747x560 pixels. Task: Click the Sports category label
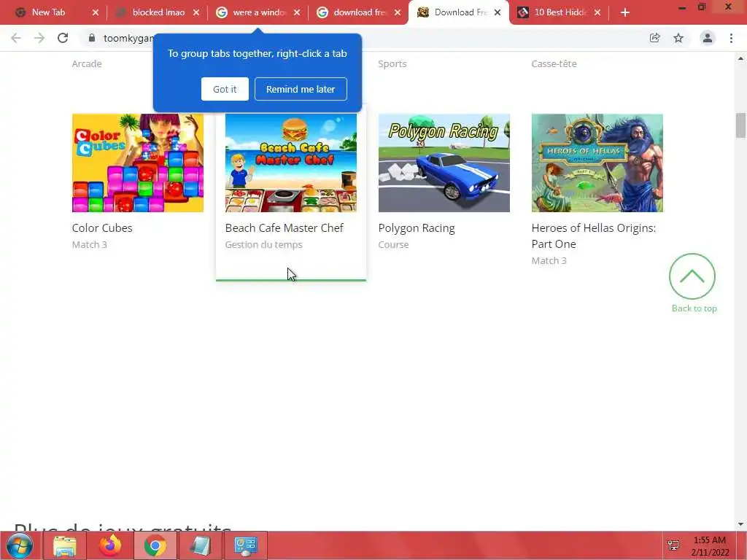pos(392,64)
